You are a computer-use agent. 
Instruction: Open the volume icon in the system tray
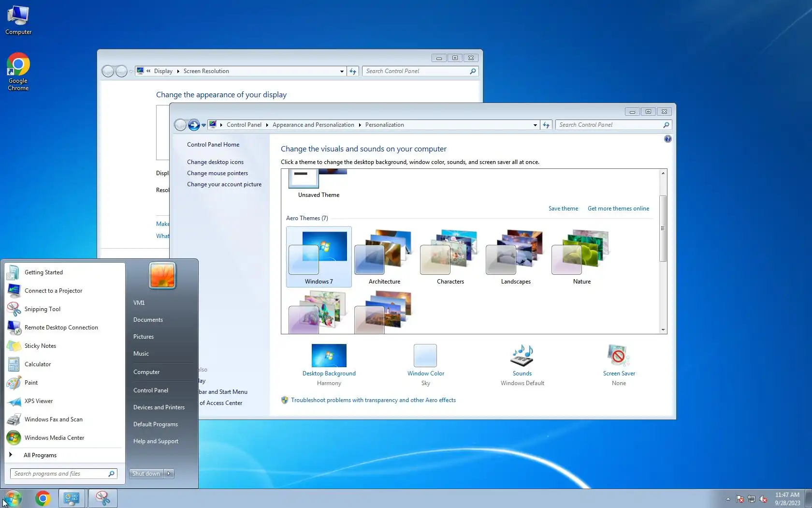point(764,499)
